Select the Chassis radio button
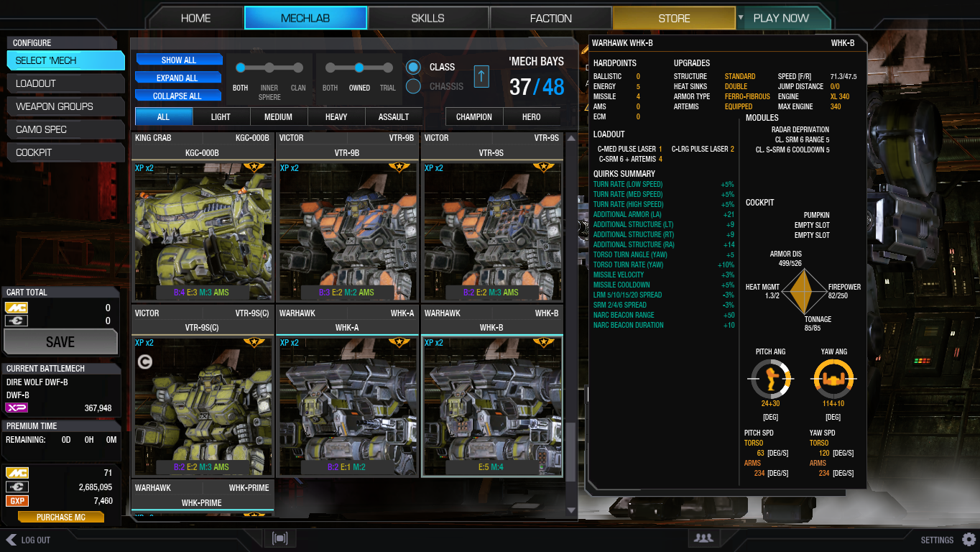The image size is (980, 552). click(x=413, y=86)
